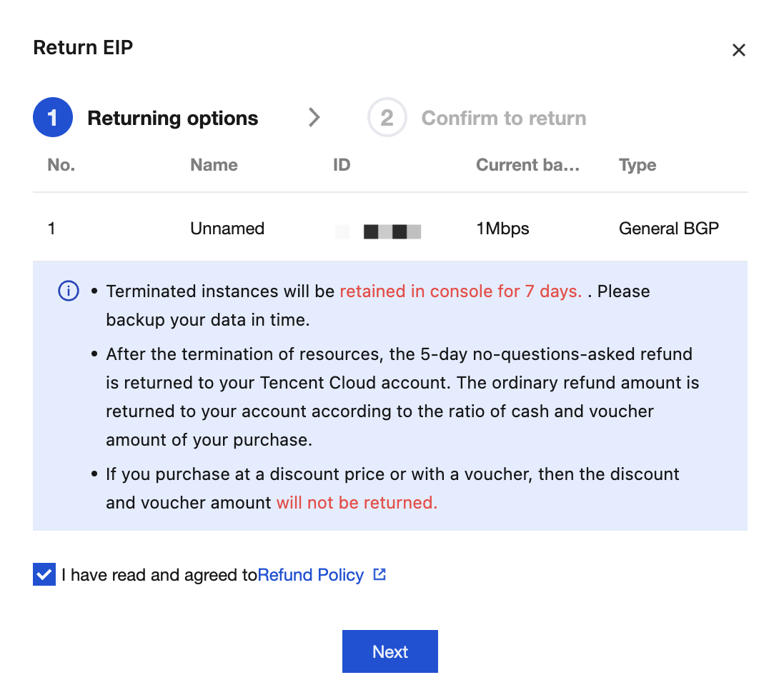Click the ID column header
This screenshot has width=769, height=700.
tap(342, 165)
